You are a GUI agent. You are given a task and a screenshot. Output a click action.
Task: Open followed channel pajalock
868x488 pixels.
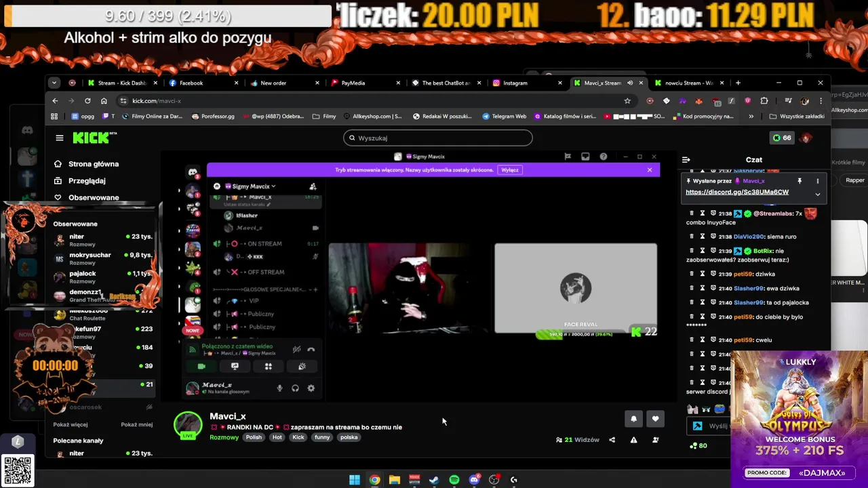(104, 277)
